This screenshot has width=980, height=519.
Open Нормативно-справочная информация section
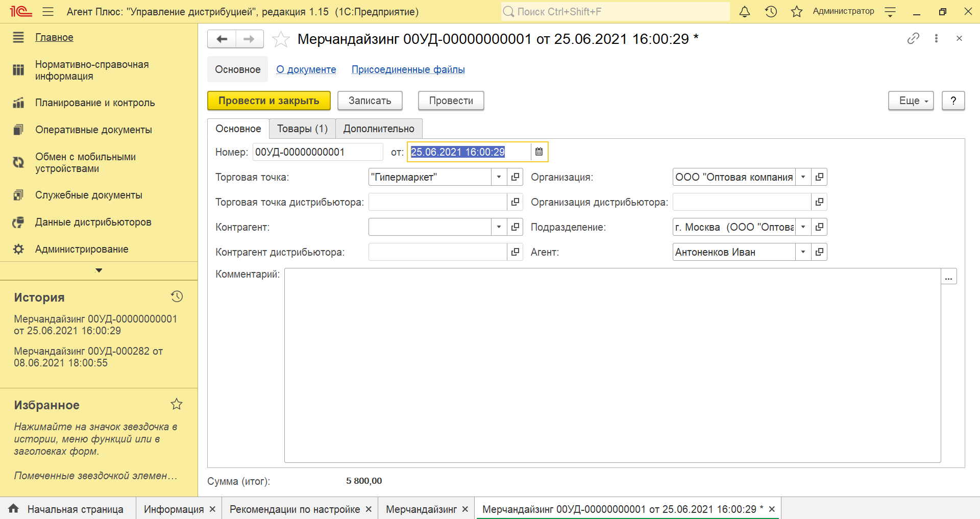point(92,70)
